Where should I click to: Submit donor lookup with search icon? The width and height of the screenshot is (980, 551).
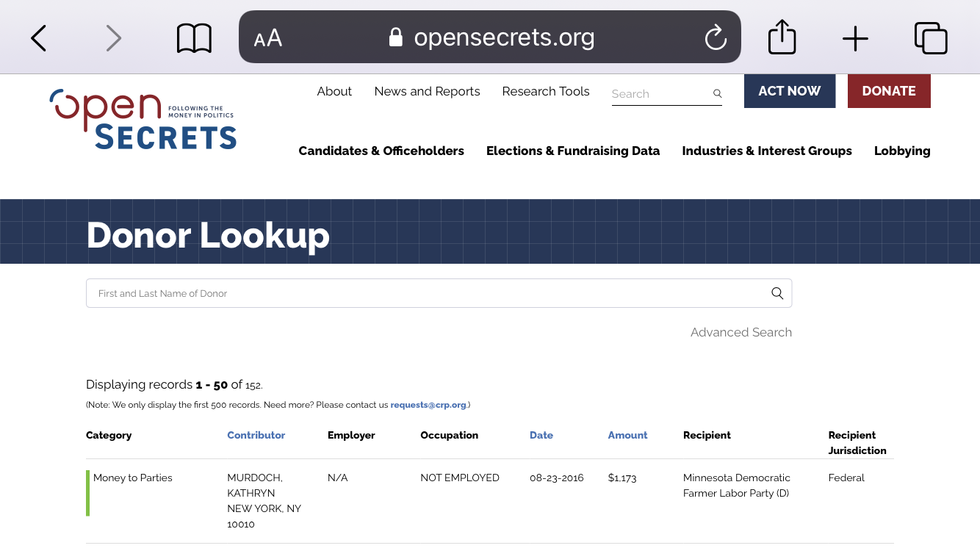[x=777, y=293]
